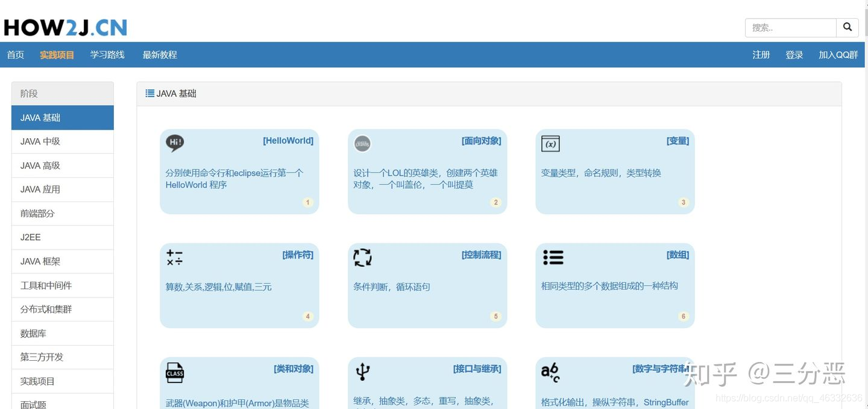The image size is (868, 409).
Task: Click the 接口与继承 USB-style icon
Action: click(362, 372)
